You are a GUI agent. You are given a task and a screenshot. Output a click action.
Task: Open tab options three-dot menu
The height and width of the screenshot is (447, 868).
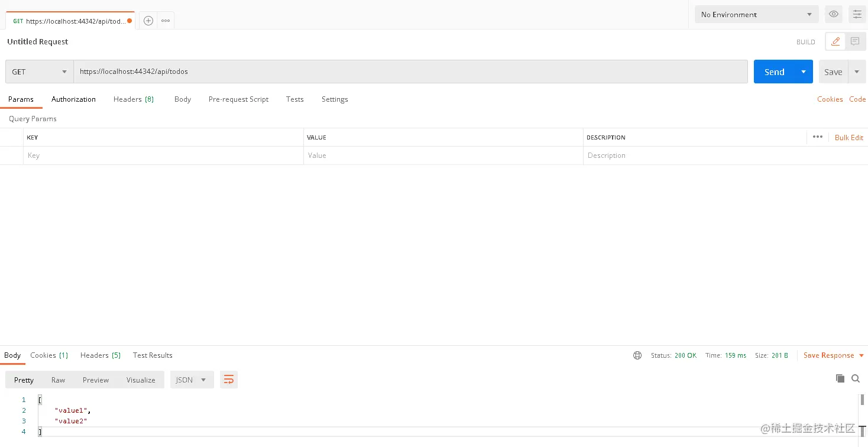(166, 21)
